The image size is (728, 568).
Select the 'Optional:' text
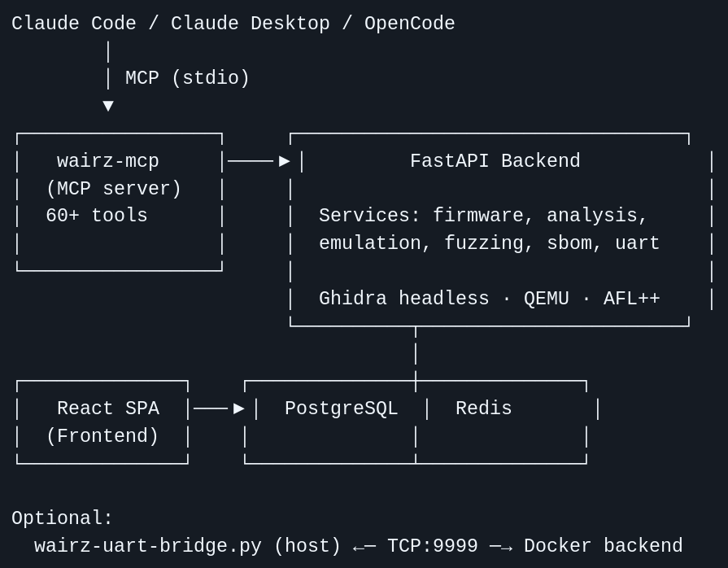coord(62,518)
